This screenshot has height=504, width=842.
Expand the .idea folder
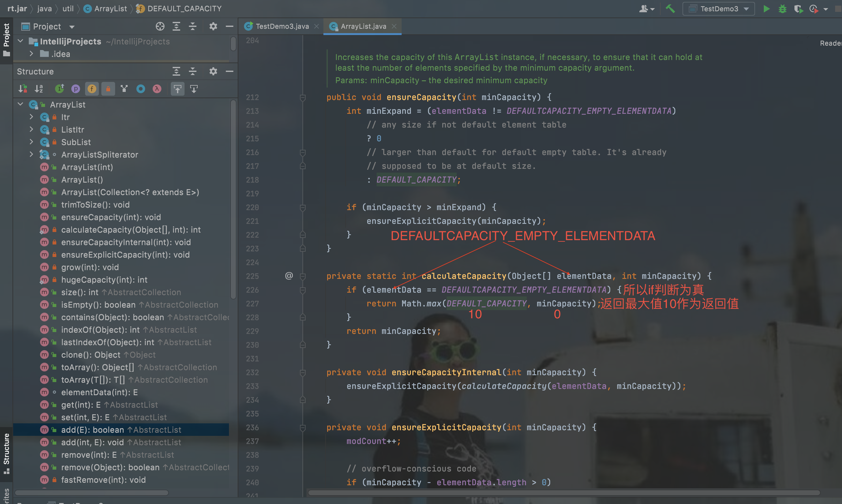[x=31, y=54]
